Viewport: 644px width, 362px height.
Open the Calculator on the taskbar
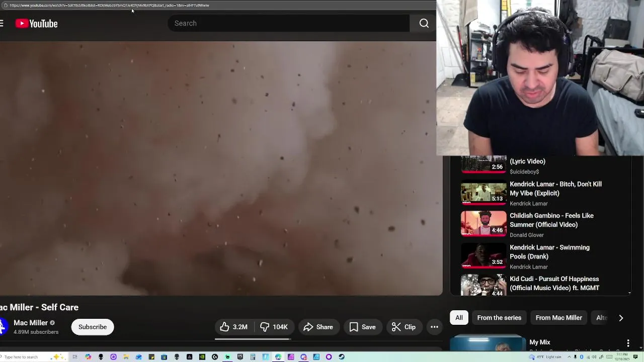(253, 357)
